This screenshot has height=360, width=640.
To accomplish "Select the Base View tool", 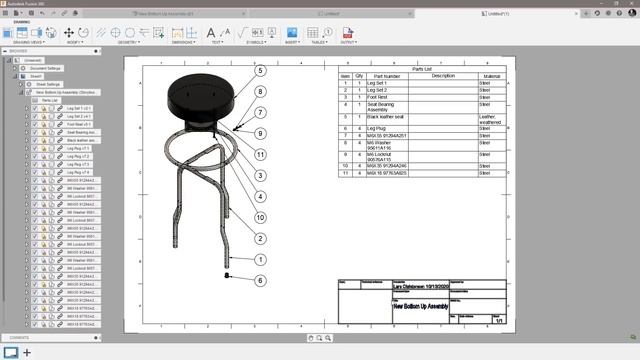I will coord(8,33).
